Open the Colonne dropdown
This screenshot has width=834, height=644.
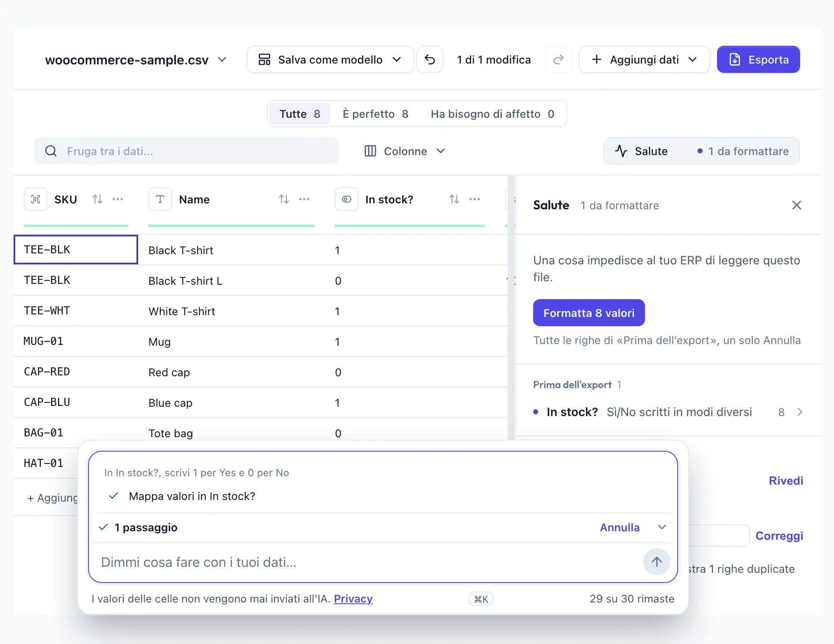[405, 151]
